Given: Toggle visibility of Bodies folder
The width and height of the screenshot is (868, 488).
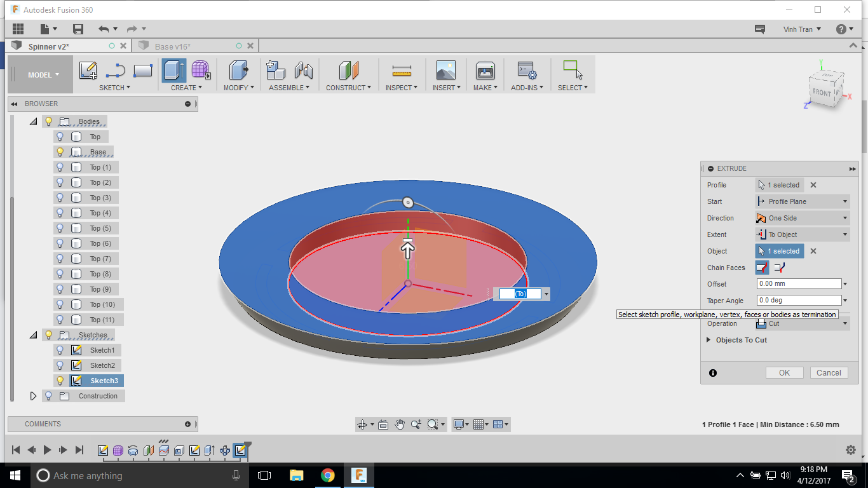Looking at the screenshot, I should pyautogui.click(x=48, y=121).
